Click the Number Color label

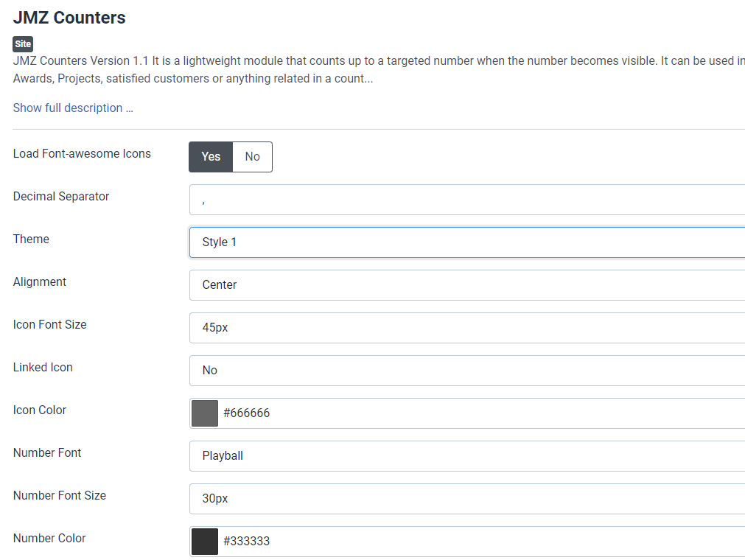click(49, 538)
